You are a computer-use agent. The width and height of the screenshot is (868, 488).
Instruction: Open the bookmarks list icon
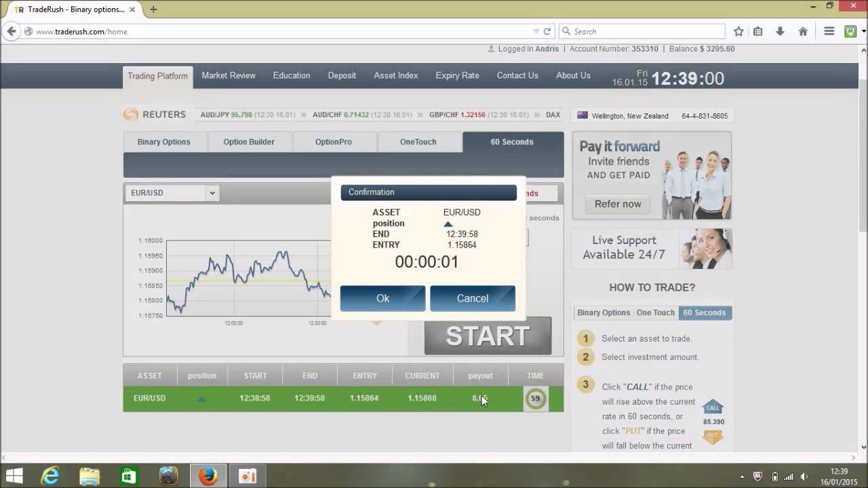tap(758, 31)
